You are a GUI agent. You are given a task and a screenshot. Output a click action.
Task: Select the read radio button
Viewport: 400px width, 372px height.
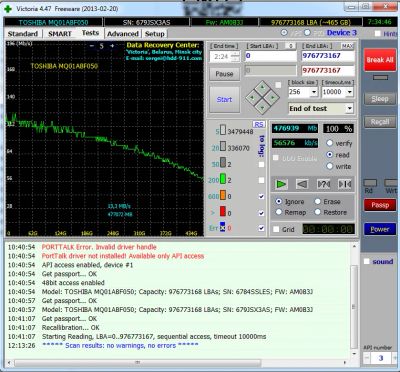point(330,155)
